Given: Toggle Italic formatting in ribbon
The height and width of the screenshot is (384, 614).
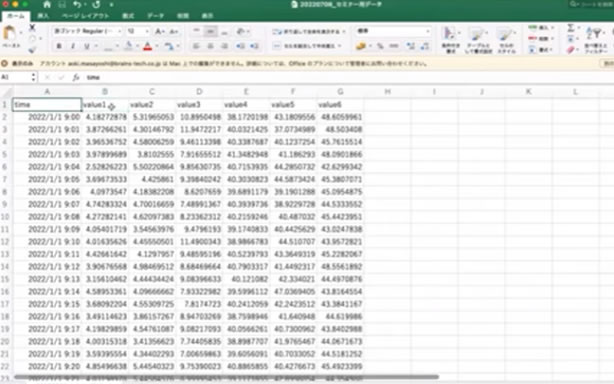Looking at the screenshot, I should tap(73, 46).
